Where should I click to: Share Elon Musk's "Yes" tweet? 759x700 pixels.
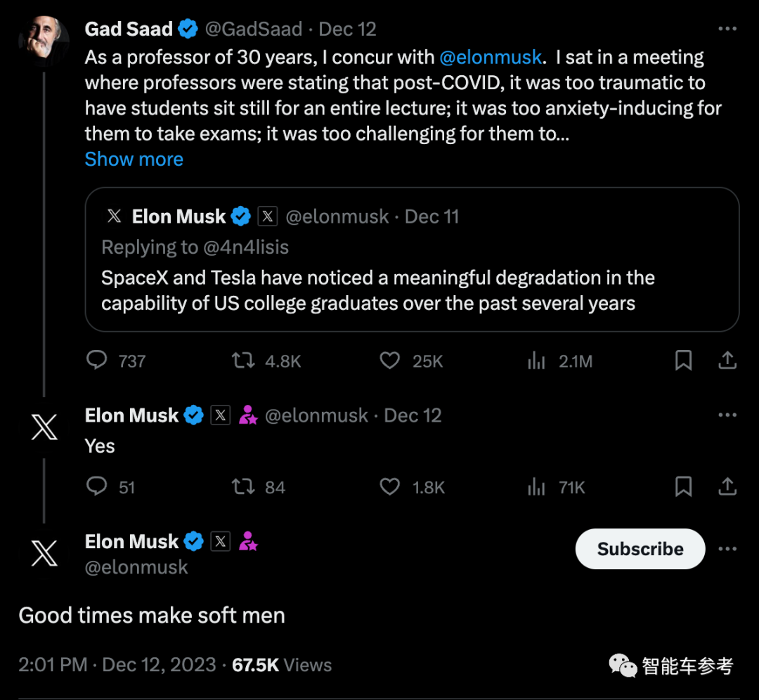point(727,486)
